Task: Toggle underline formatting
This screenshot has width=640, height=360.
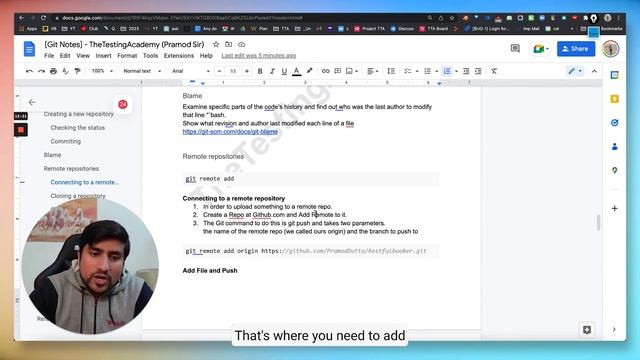Action: click(284, 71)
